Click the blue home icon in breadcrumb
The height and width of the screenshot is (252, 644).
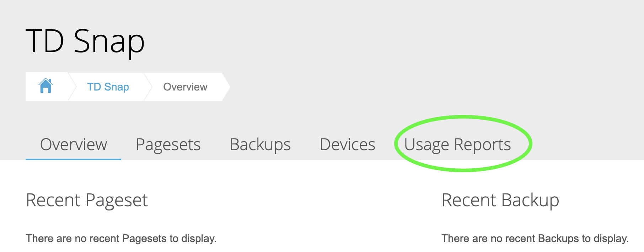point(47,86)
